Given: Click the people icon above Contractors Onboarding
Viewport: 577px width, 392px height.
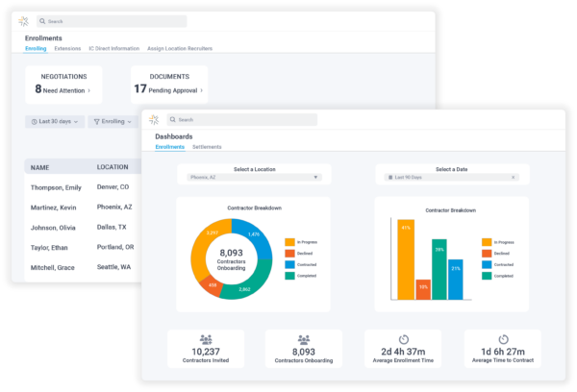Looking at the screenshot, I should point(304,339).
